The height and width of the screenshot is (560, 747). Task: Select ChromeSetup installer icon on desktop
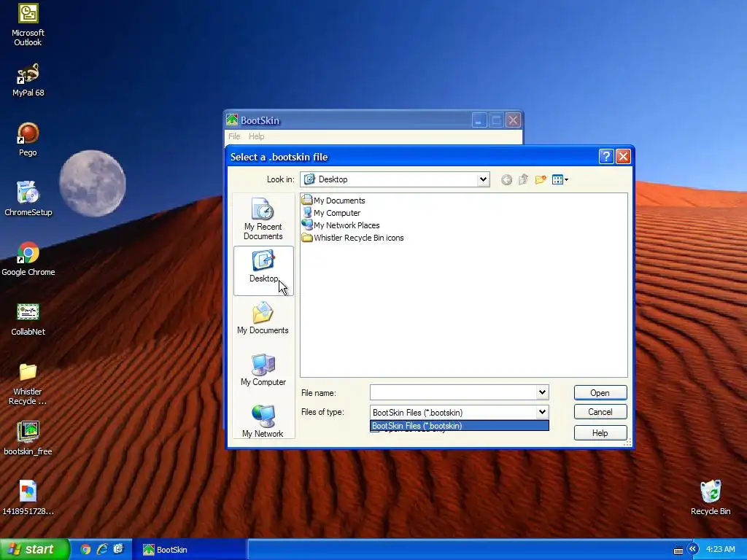[28, 198]
